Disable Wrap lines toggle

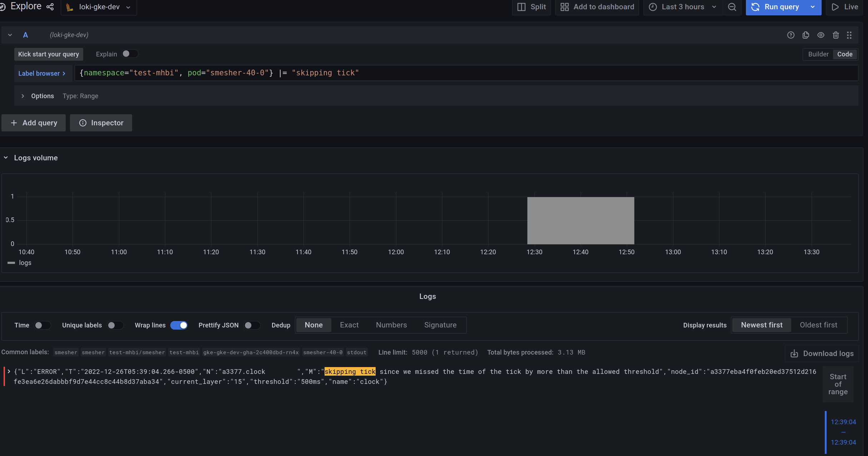[x=179, y=325]
